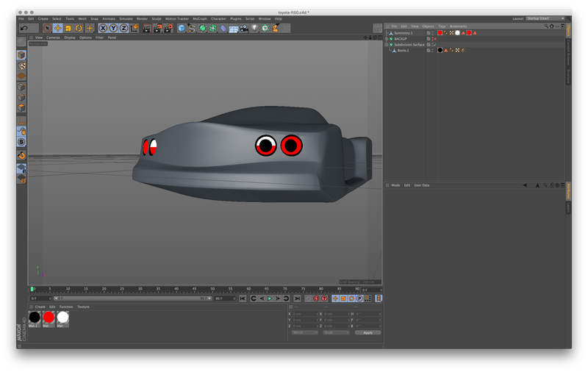Click the Record Active Objects button

point(308,298)
